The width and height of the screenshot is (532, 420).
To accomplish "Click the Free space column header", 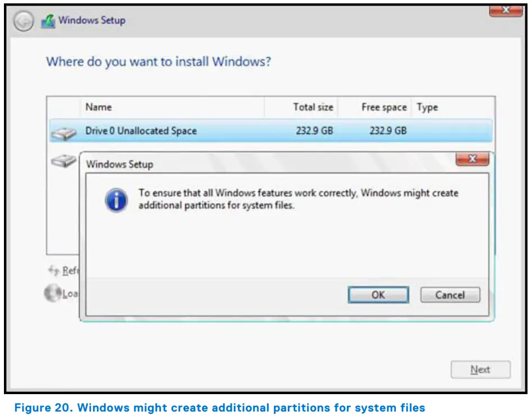I will (384, 107).
